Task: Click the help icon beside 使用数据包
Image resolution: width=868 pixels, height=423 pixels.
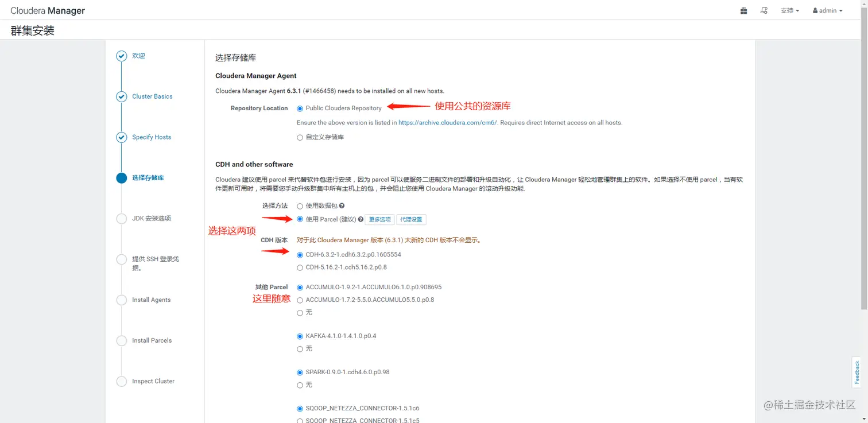Action: coord(342,205)
